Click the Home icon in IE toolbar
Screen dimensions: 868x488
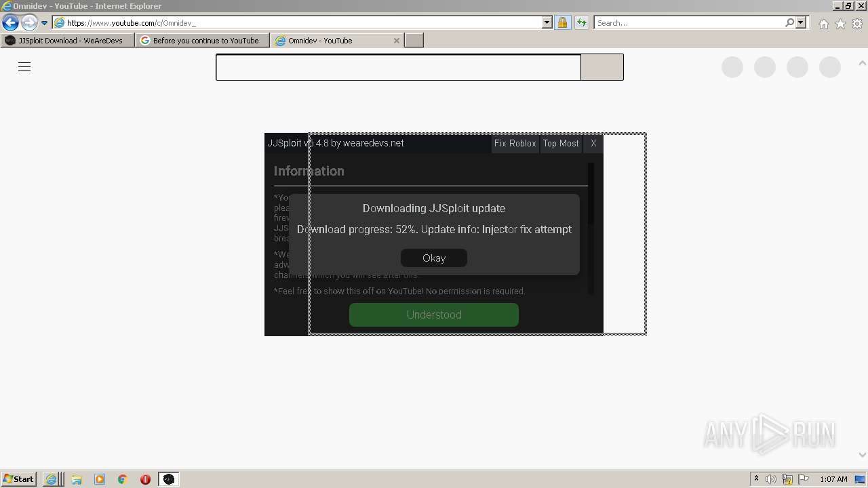(x=823, y=24)
